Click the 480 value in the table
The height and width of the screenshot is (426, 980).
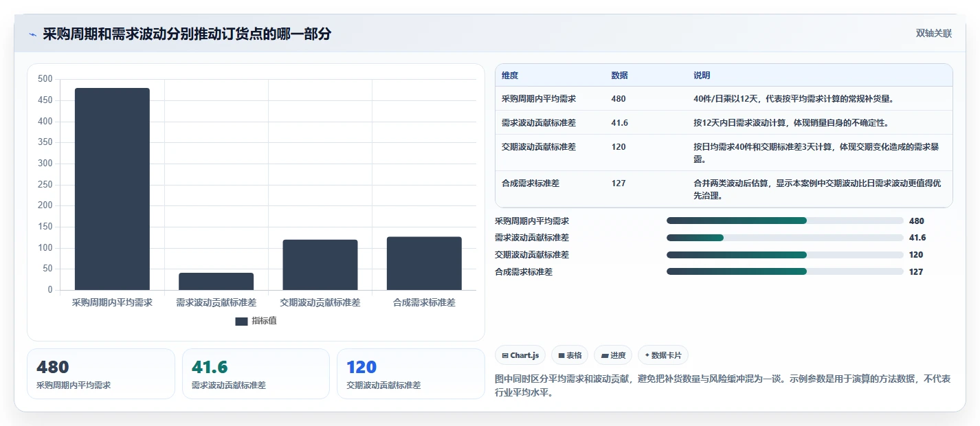click(619, 99)
